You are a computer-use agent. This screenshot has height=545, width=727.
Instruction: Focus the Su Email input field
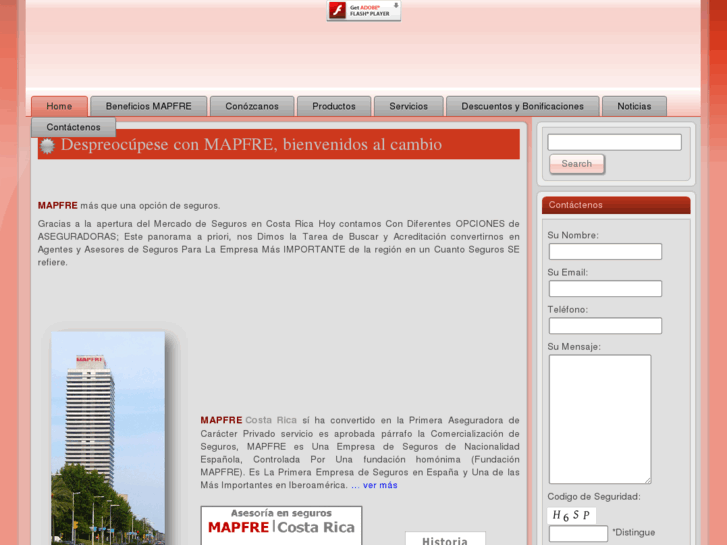(x=605, y=289)
